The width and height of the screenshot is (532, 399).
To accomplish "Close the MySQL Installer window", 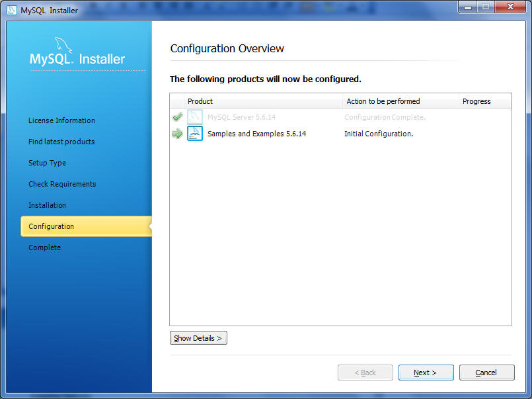I will pos(510,7).
